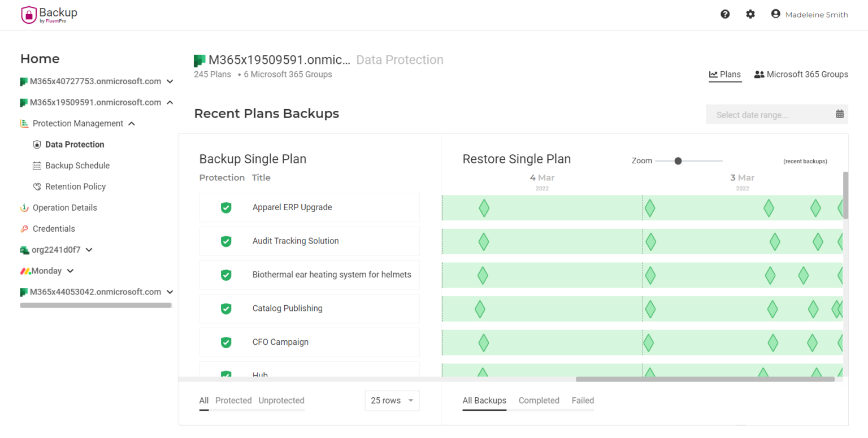Click the date range calendar icon
The image size is (868, 438).
click(838, 114)
